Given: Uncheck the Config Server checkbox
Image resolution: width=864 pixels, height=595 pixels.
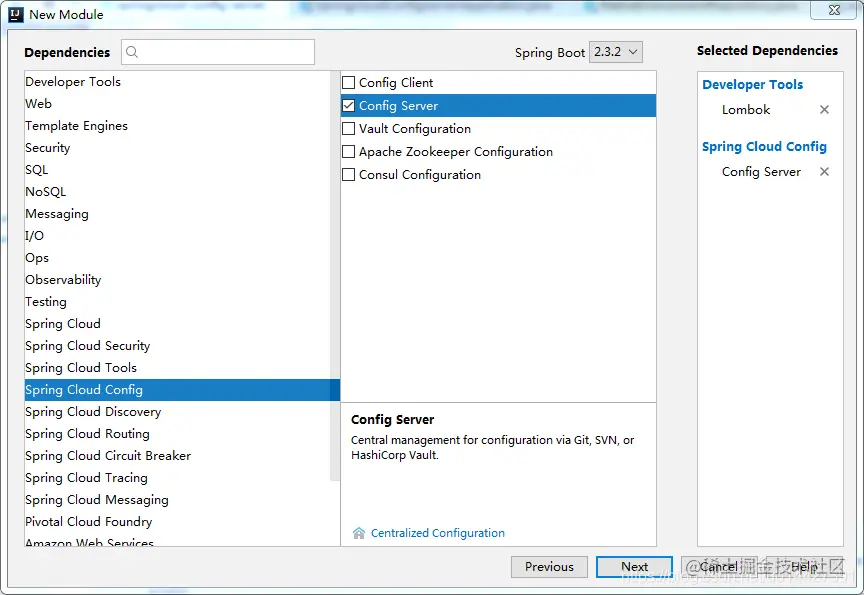Looking at the screenshot, I should point(348,106).
